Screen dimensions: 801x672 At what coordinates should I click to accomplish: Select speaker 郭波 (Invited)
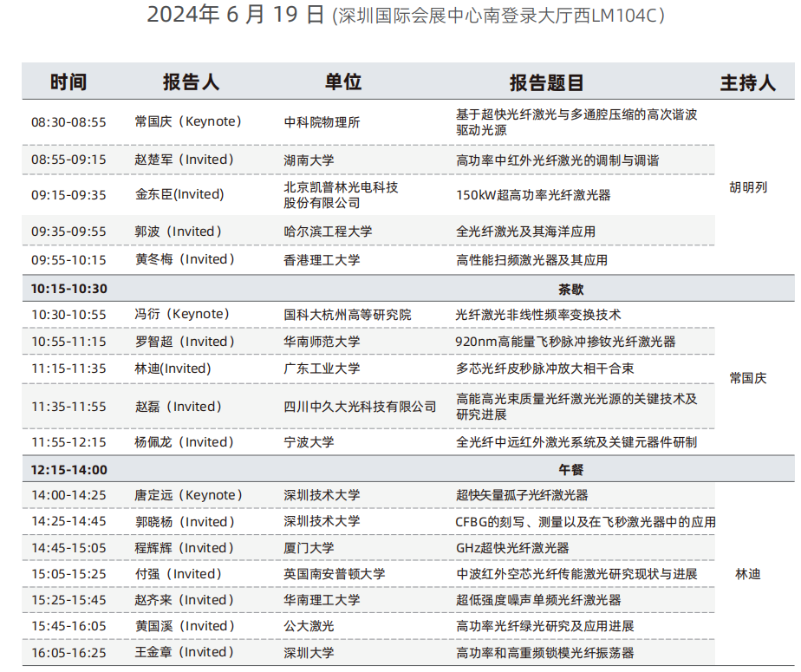click(x=179, y=232)
